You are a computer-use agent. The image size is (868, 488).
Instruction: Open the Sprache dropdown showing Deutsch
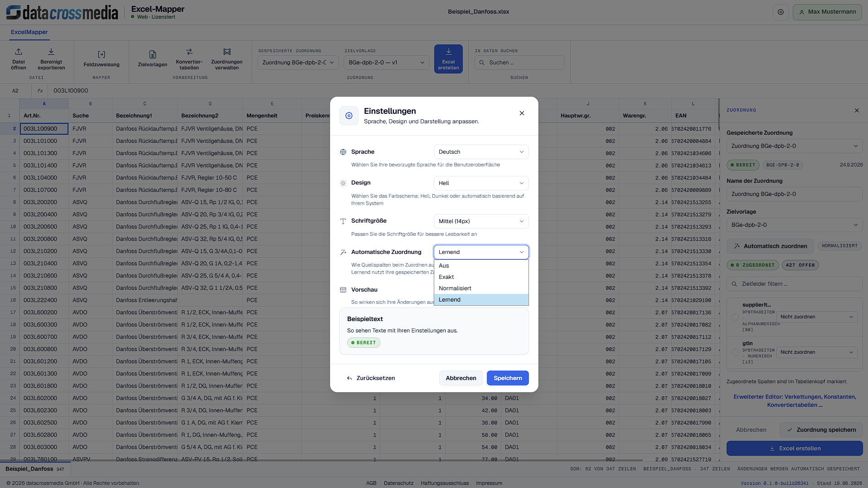click(481, 152)
